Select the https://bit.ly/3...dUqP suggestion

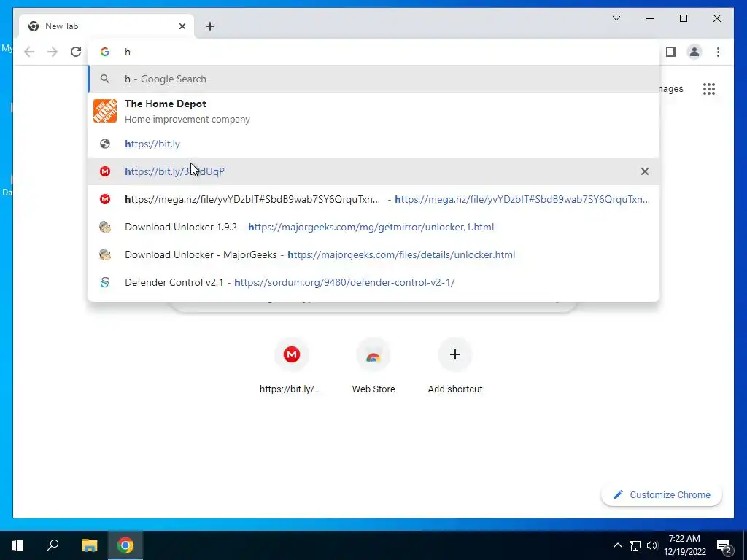click(374, 171)
